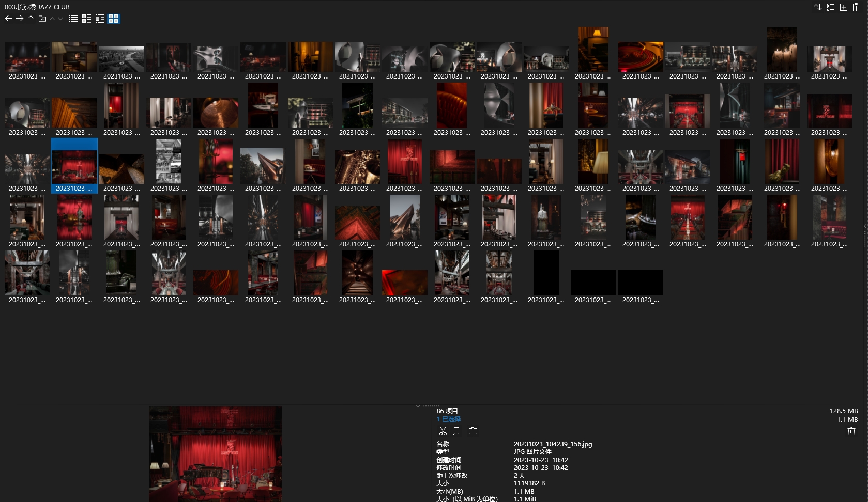Switch to tile view with descriptions
The image size is (868, 502).
[x=100, y=19]
